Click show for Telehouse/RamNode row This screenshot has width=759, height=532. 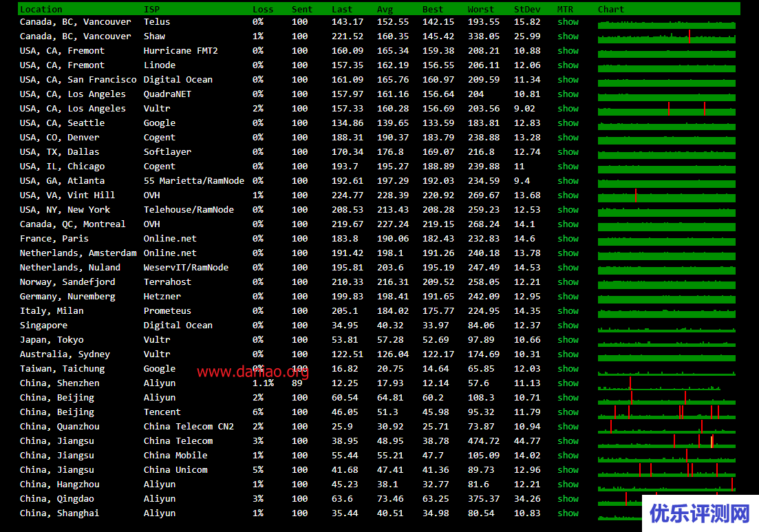click(x=568, y=210)
